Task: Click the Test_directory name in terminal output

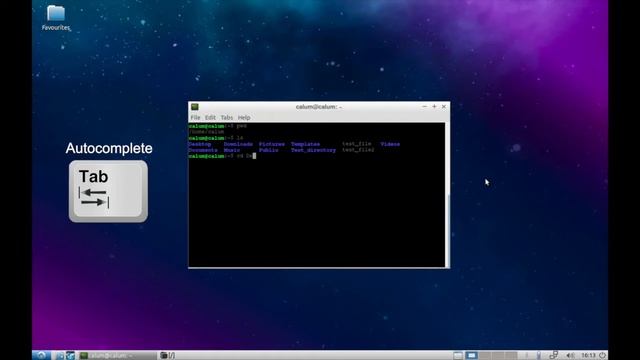Action: click(313, 150)
